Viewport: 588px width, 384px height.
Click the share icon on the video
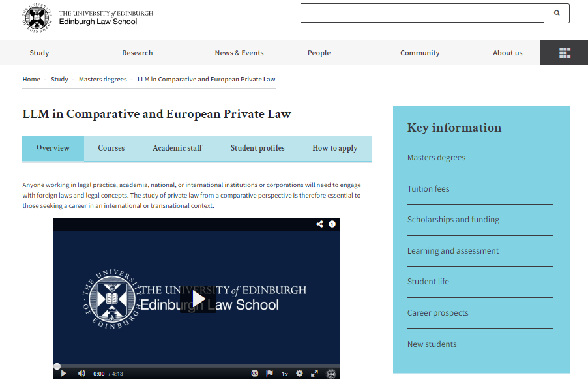tap(319, 224)
